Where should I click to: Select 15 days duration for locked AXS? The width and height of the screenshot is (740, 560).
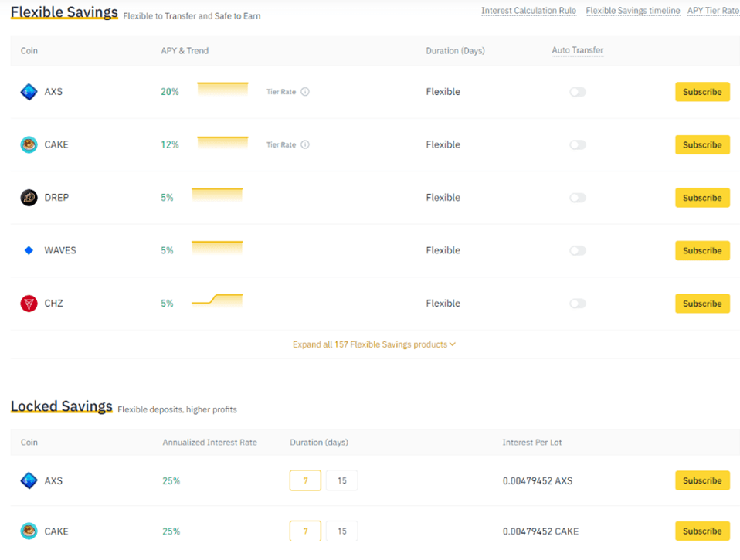(x=341, y=480)
